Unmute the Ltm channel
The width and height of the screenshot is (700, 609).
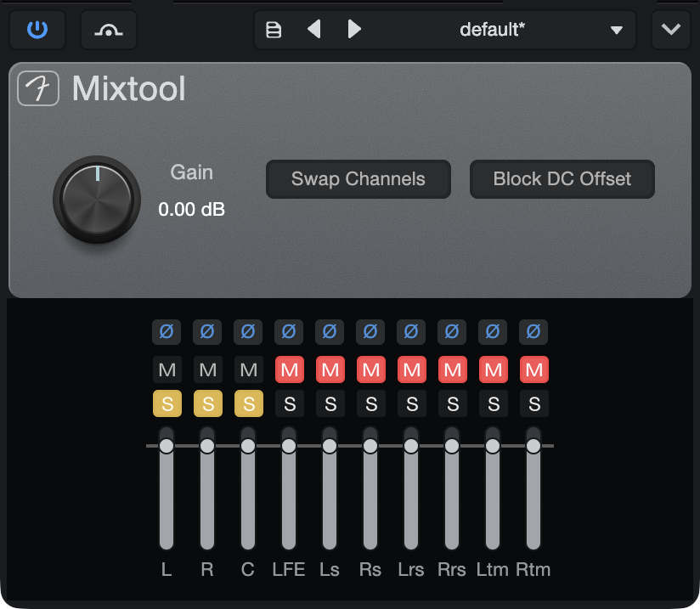(x=494, y=369)
